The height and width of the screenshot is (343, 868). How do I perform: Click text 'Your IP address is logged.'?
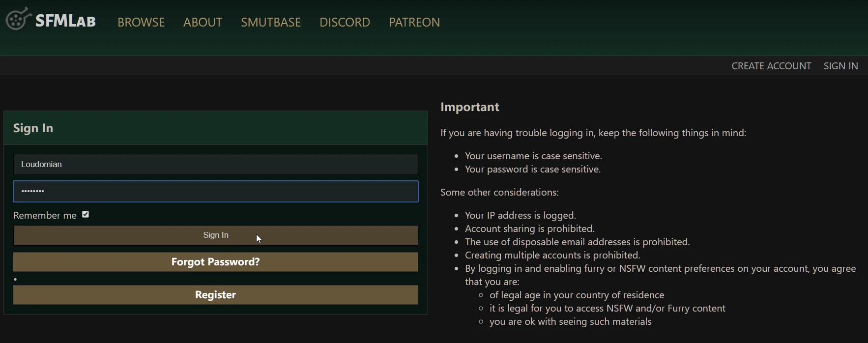521,215
